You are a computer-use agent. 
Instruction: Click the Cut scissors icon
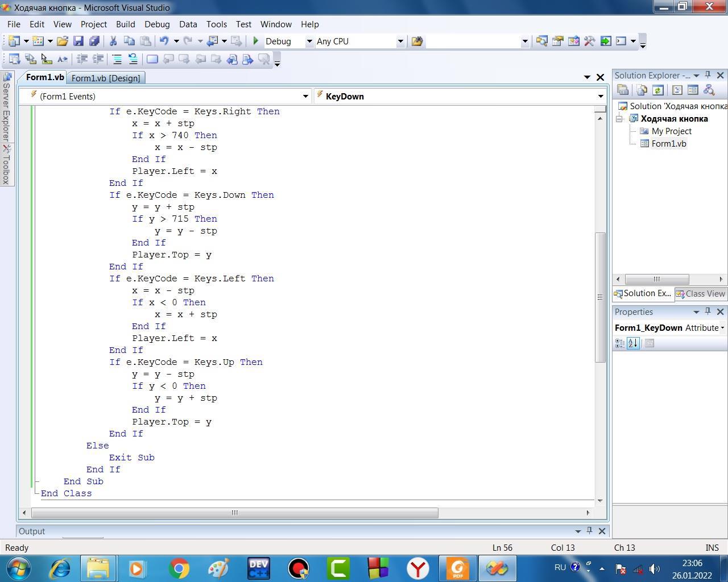coord(113,41)
